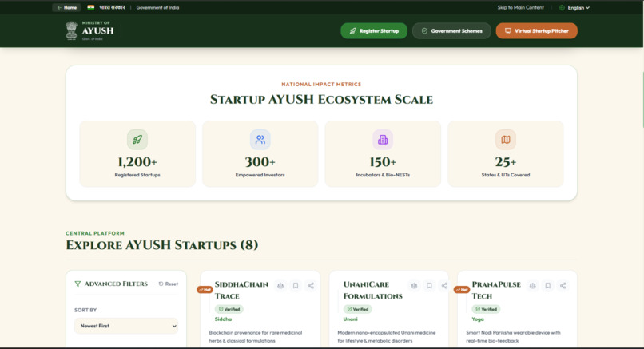Launch the Virtual Startup Pitcher
644x349 pixels.
(536, 31)
